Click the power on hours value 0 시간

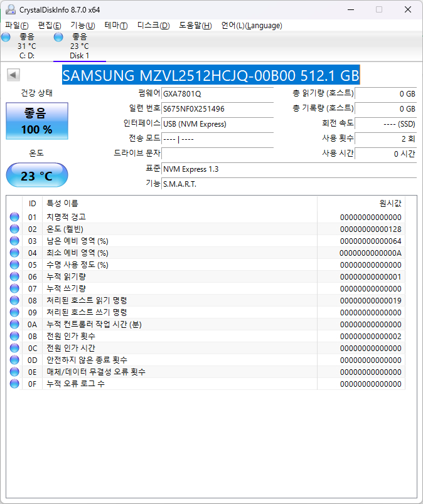click(385, 154)
